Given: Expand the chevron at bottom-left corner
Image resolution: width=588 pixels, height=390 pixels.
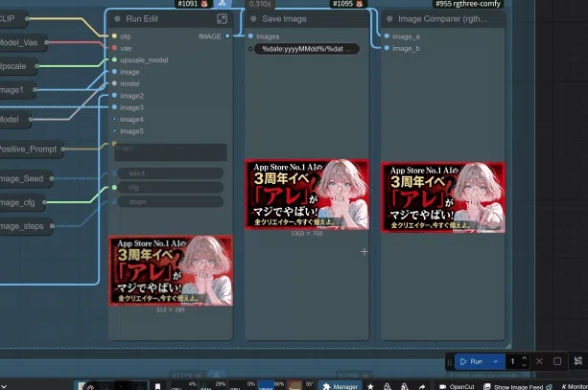Looking at the screenshot, I should (x=4, y=386).
